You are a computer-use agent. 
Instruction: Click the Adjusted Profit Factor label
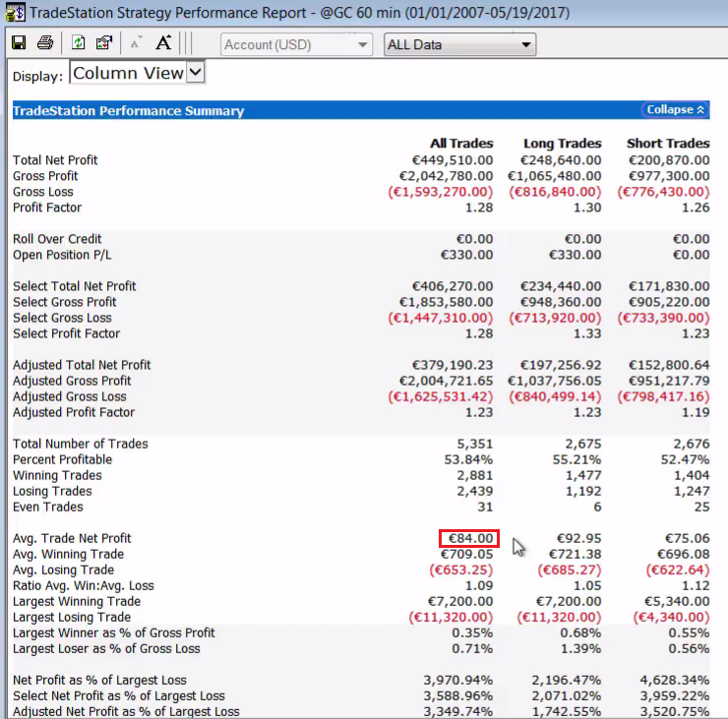coord(74,413)
